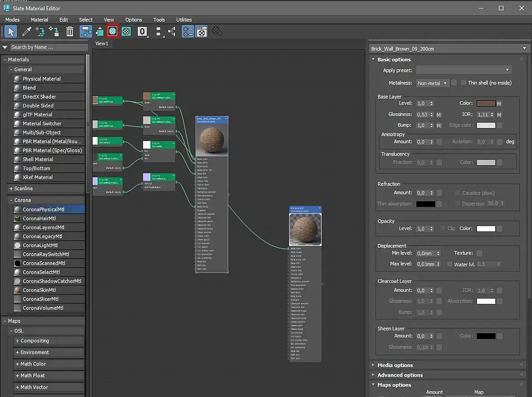Enable the Water lvl. checkbox

(x=449, y=264)
